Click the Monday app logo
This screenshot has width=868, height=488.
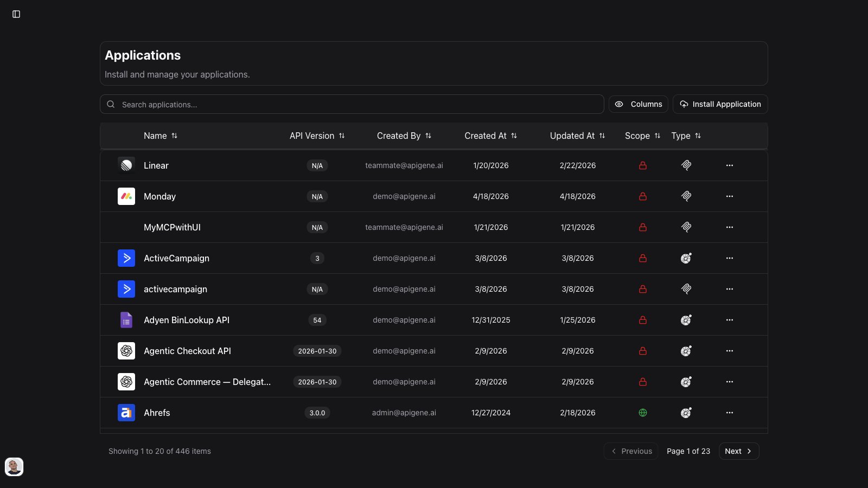(126, 196)
